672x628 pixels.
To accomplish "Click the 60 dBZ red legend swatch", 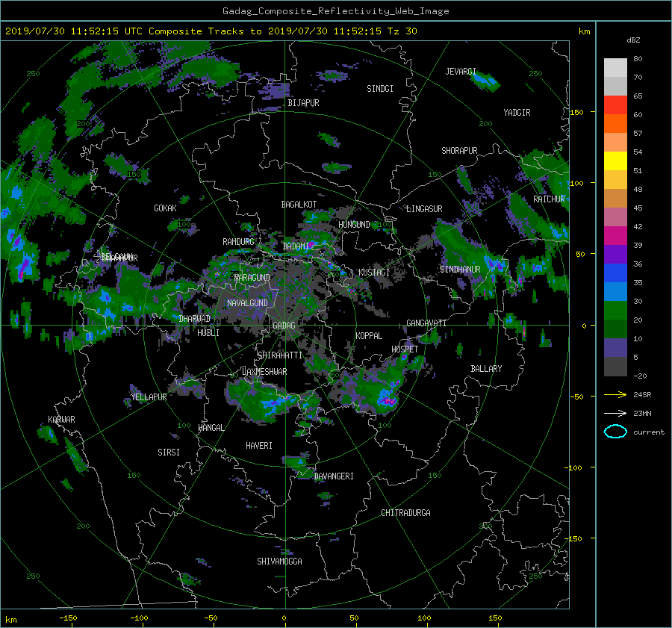I will [615, 105].
